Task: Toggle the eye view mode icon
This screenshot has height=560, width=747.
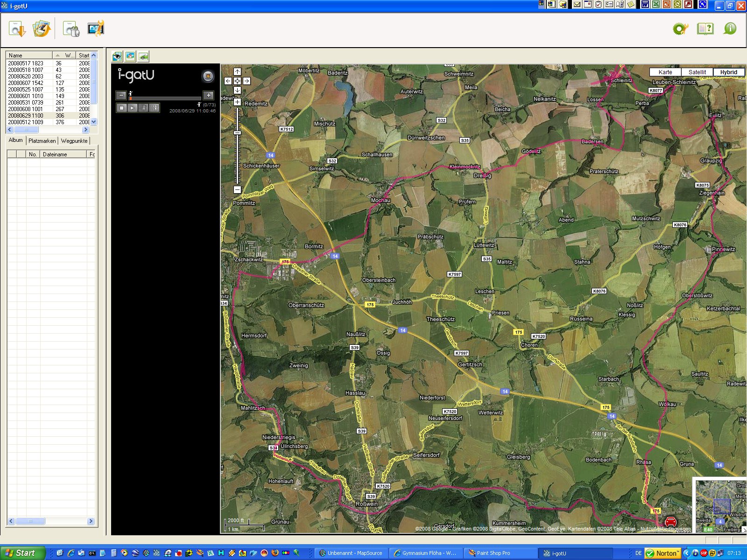Action: [x=117, y=56]
